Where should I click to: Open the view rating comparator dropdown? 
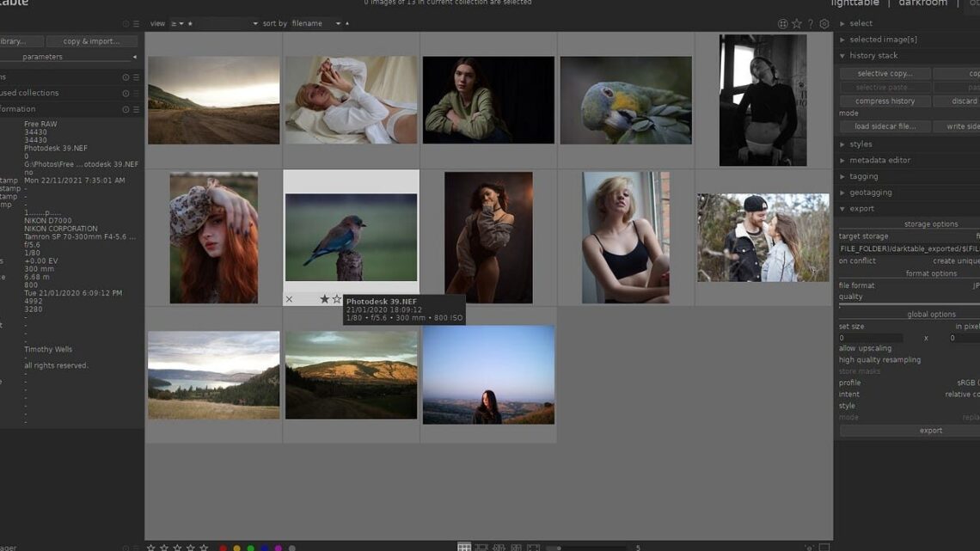[177, 24]
